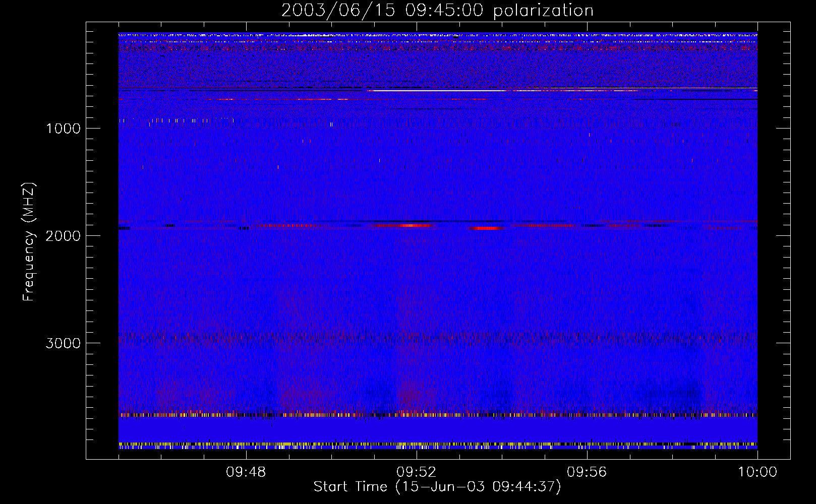
Task: Select the 3000 frequency axis label
Action: click(x=63, y=343)
